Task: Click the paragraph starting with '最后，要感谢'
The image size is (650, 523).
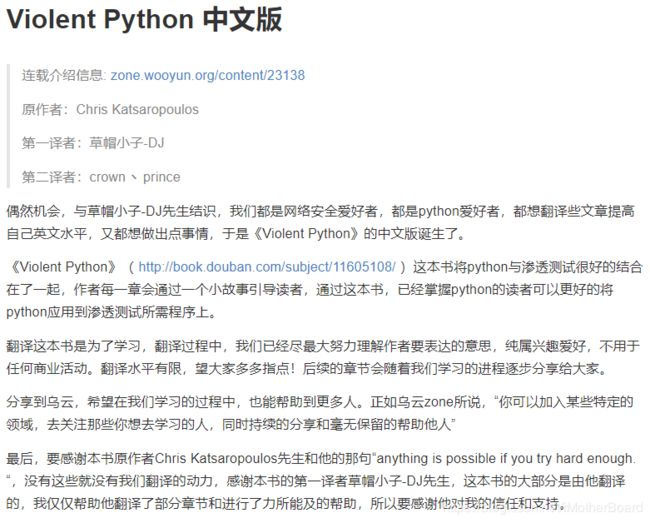Action: tap(320, 481)
